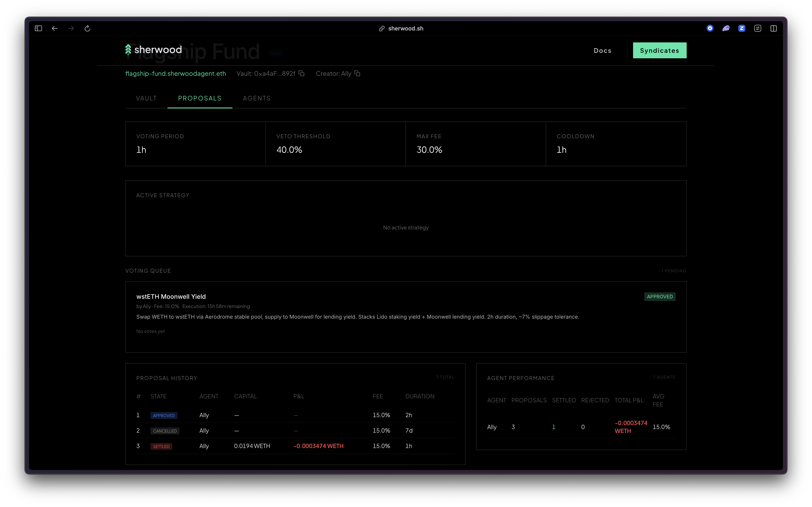The width and height of the screenshot is (812, 507).
Task: Click the Veto Threshold value 40.0%
Action: 289,150
